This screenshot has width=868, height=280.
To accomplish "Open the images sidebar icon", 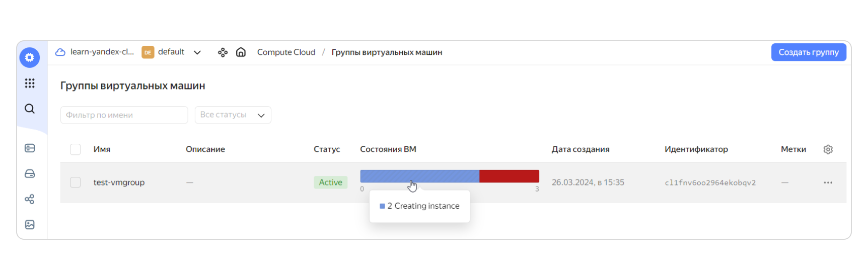I will 30,225.
